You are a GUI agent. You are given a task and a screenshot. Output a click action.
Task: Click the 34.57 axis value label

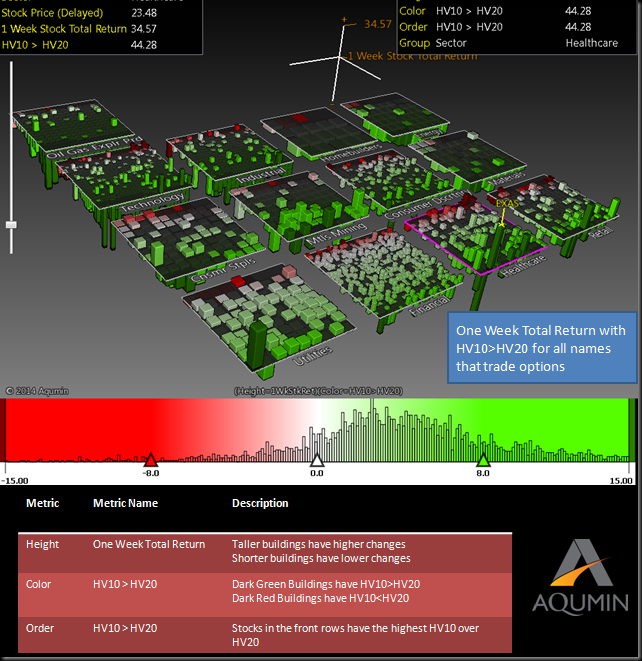(x=378, y=24)
